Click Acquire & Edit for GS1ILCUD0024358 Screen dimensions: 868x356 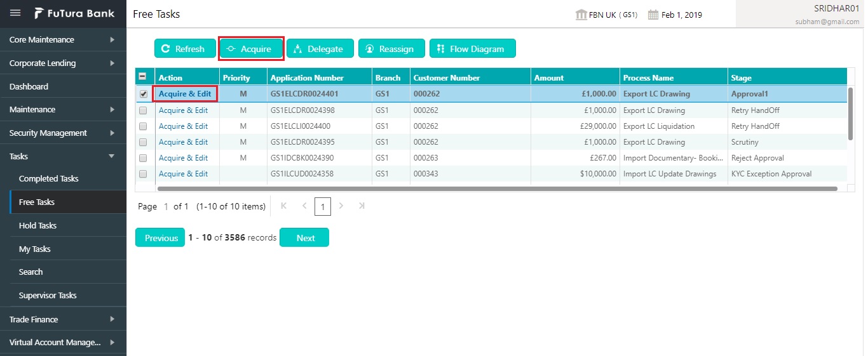(183, 174)
